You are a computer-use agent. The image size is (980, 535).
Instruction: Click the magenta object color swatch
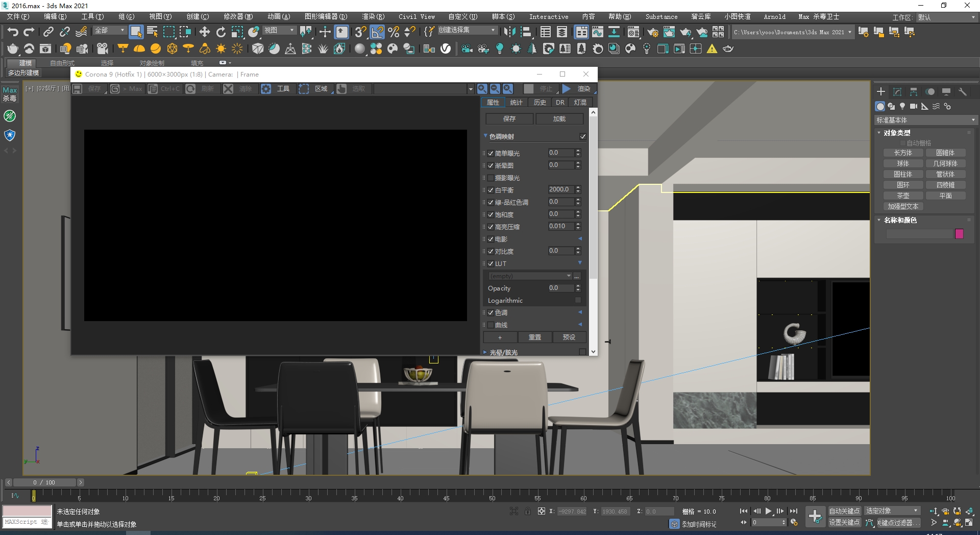(x=959, y=234)
